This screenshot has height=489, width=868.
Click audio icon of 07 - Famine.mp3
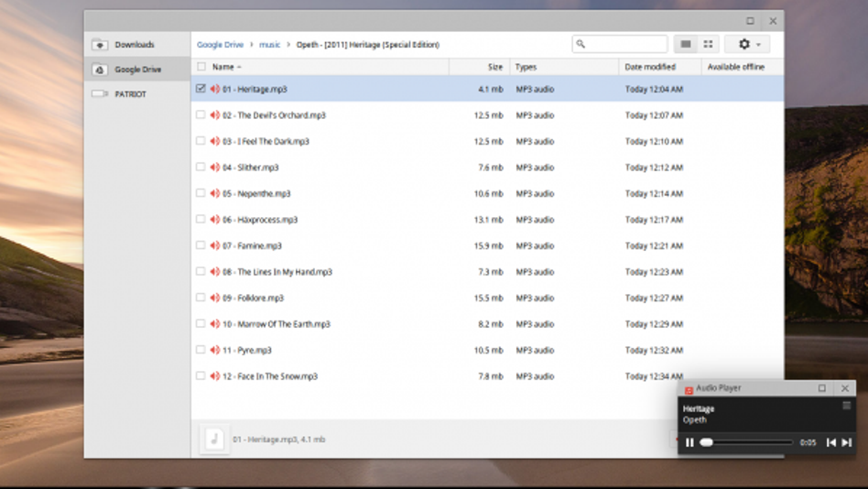215,244
